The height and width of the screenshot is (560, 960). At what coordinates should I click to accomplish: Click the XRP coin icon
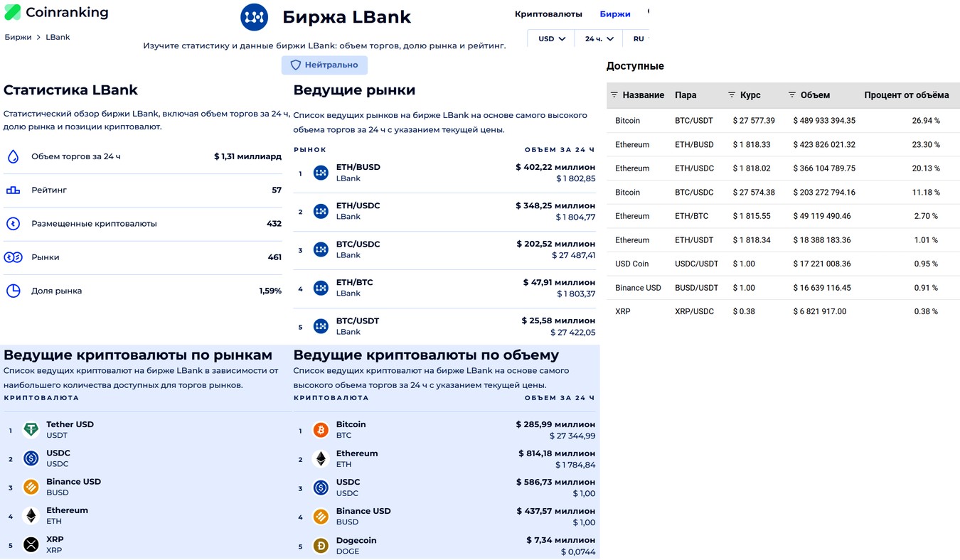31,544
